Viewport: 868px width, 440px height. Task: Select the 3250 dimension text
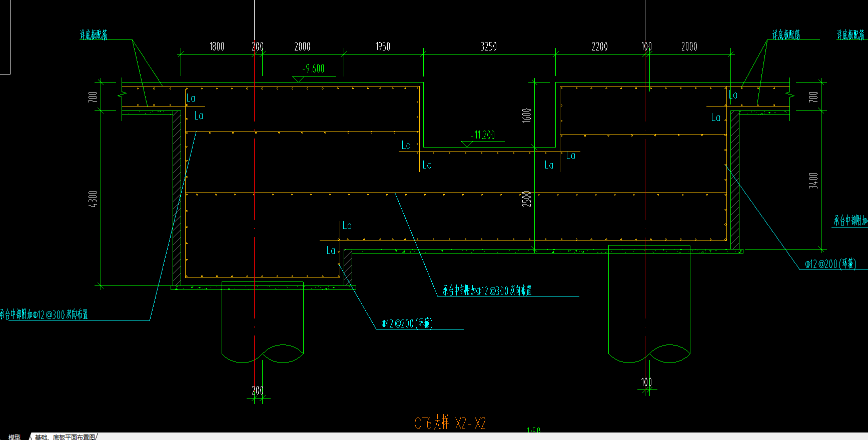tap(489, 46)
